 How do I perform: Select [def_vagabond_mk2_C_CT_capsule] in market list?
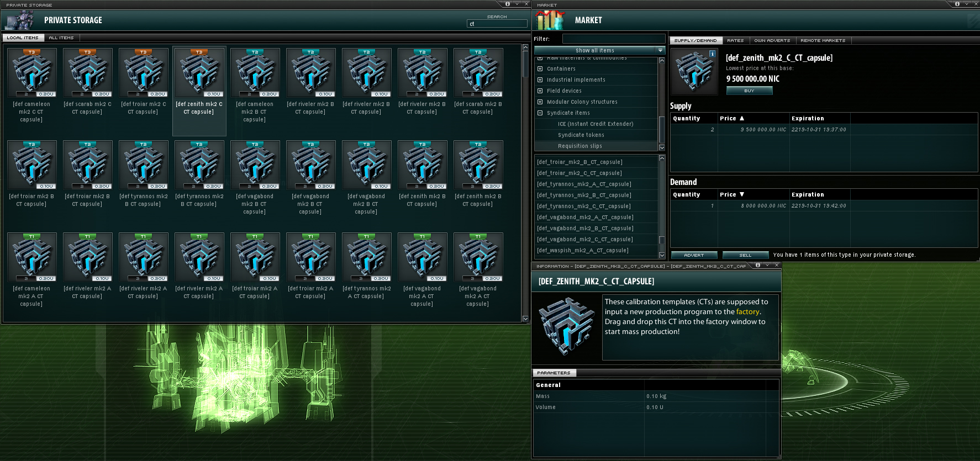tap(596, 240)
